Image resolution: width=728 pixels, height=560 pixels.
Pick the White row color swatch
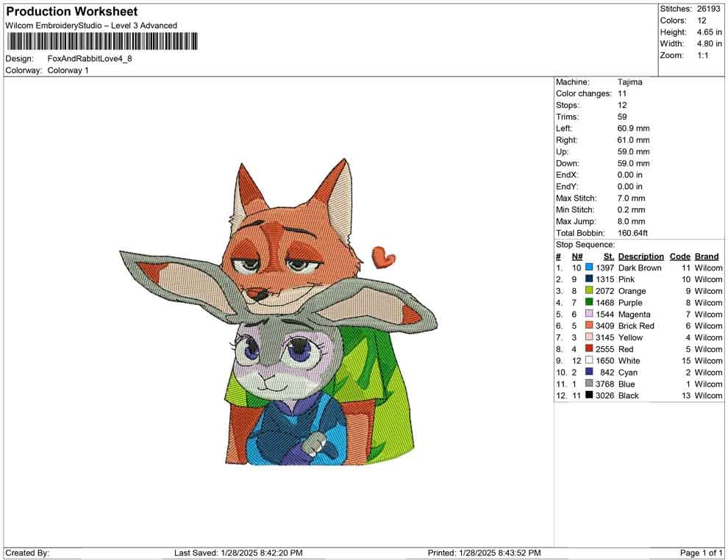coord(589,361)
